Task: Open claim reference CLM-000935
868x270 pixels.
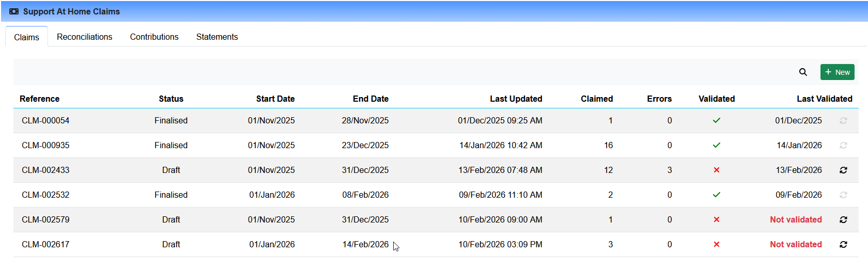Action: click(45, 146)
